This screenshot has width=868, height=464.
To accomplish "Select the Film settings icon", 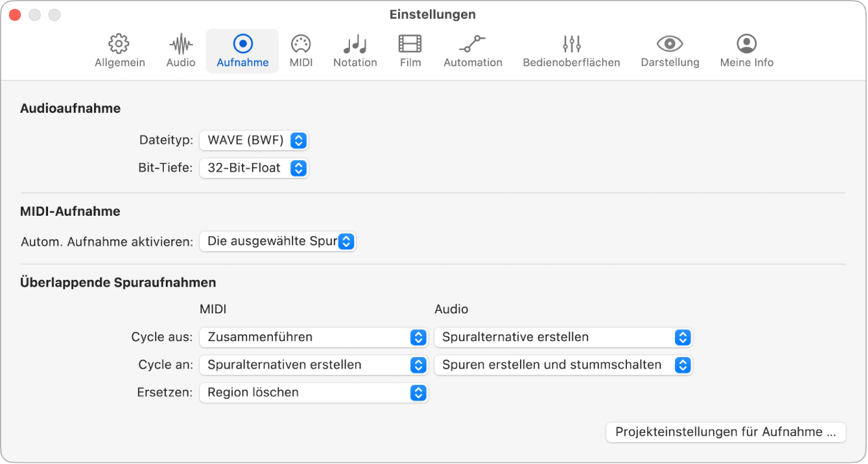I will point(410,49).
